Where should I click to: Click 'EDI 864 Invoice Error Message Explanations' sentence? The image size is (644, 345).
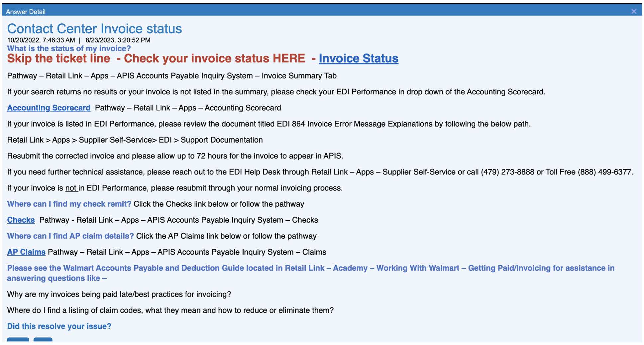click(x=269, y=124)
